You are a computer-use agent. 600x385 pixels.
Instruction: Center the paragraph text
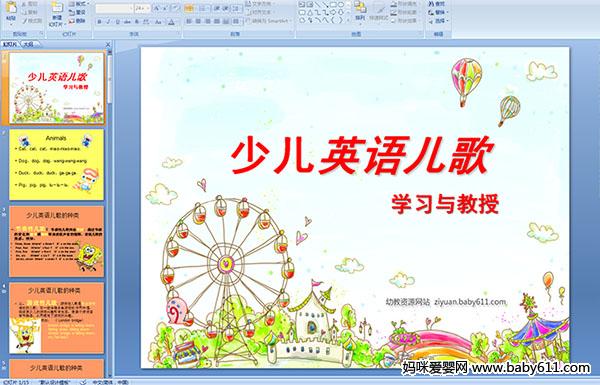pyautogui.click(x=199, y=21)
